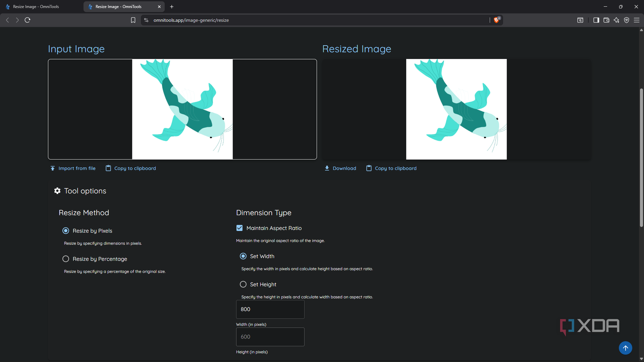Toggle the browser sidebar panel icon
The image size is (644, 362).
coord(596,20)
